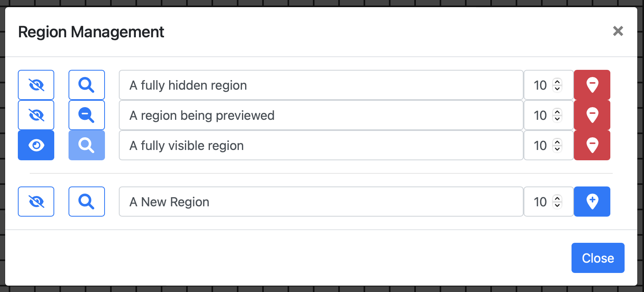Delete the 'A fully hidden region' marker pin
The width and height of the screenshot is (644, 292).
coord(592,85)
